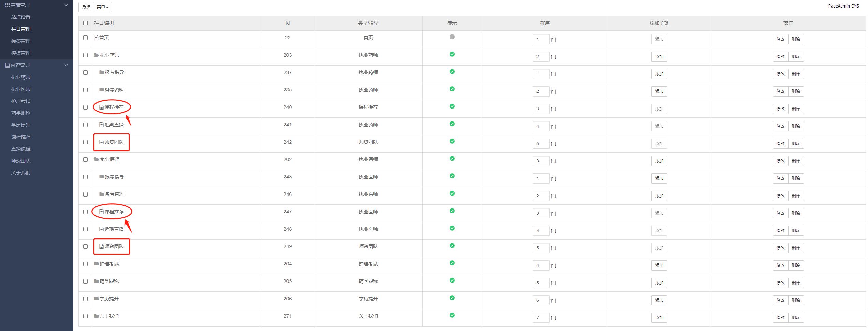Click the green display checkmark for 执业药师 row

point(452,54)
